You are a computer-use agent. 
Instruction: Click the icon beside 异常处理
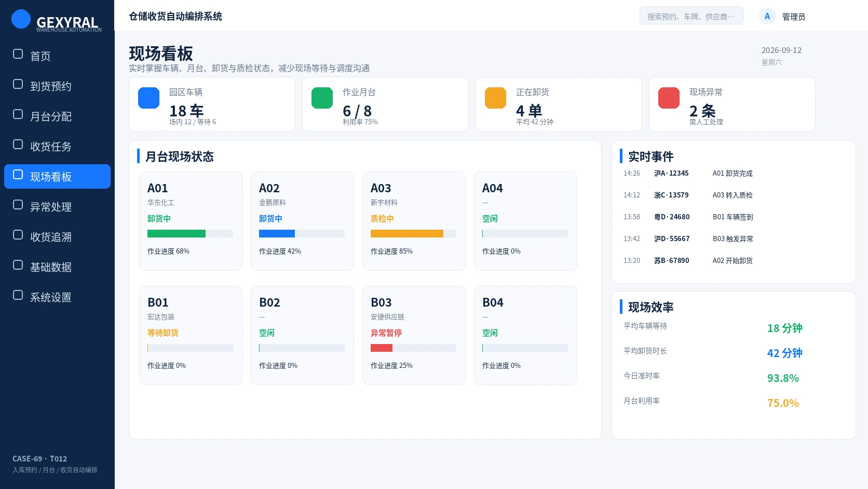[18, 205]
